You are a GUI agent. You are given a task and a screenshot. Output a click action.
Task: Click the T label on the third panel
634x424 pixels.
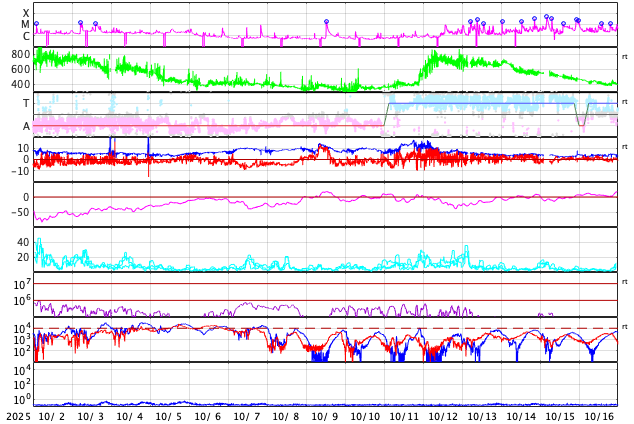point(26,103)
